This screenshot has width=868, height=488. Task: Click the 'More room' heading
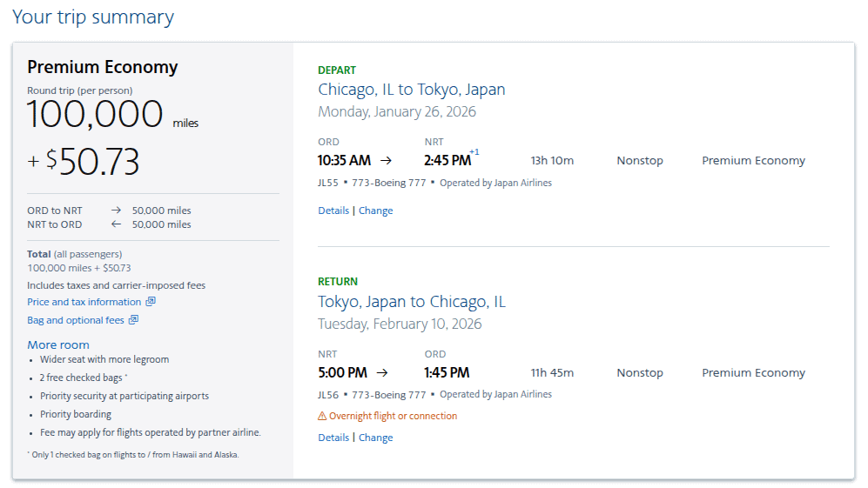tap(58, 345)
